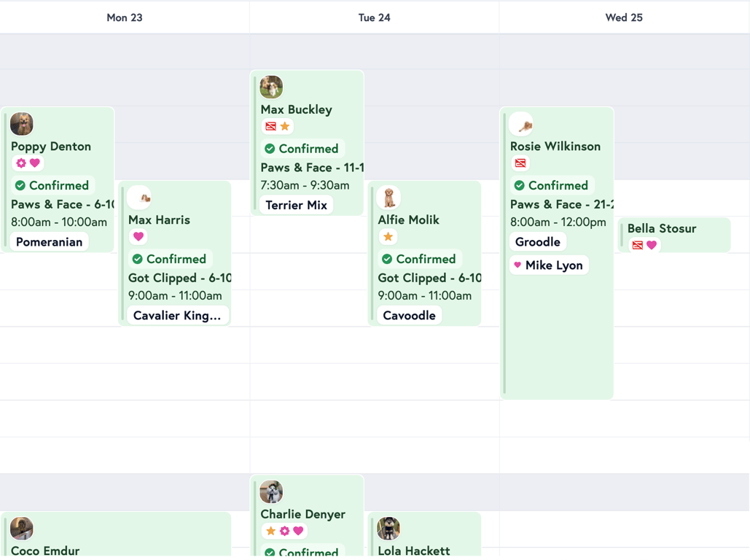This screenshot has width=750, height=560.
Task: Toggle the Confirmed status on Alfie Molik's appointment
Action: (x=418, y=259)
